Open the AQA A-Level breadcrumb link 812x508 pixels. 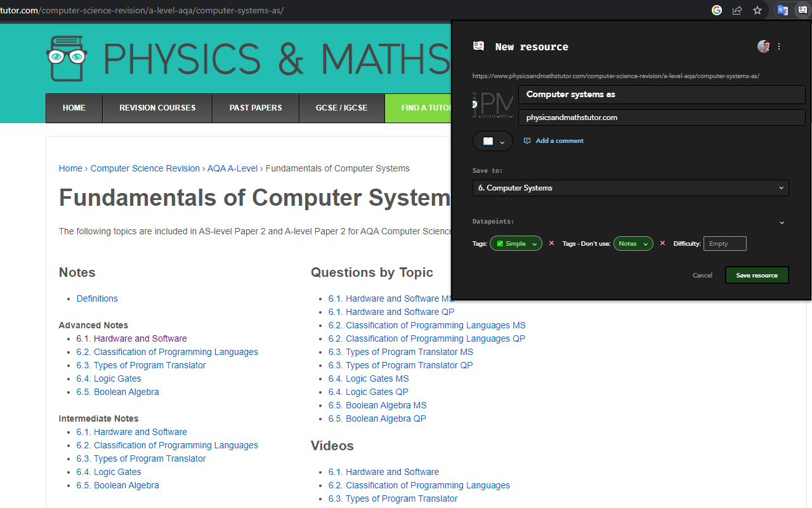(233, 168)
